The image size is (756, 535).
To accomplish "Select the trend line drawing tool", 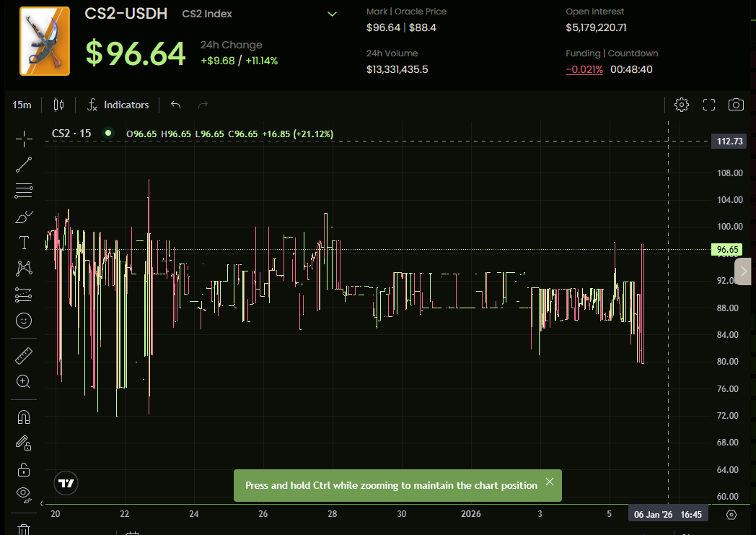I will [24, 165].
